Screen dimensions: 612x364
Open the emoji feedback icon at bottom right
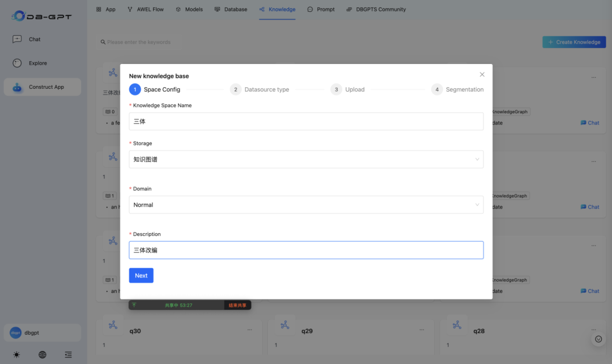tap(598, 339)
